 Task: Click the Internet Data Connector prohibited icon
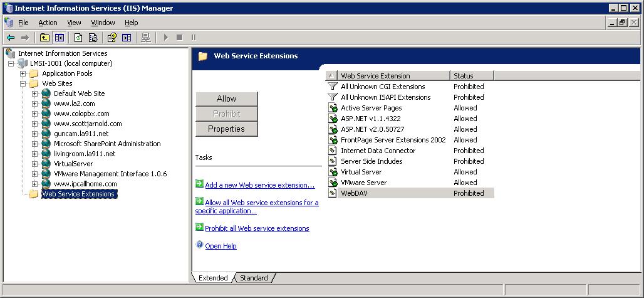click(333, 151)
